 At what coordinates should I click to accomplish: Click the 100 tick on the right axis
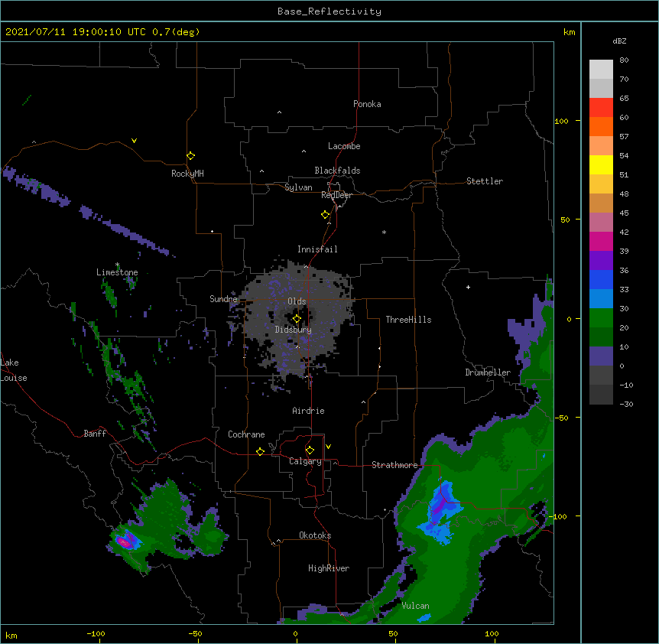(x=561, y=121)
